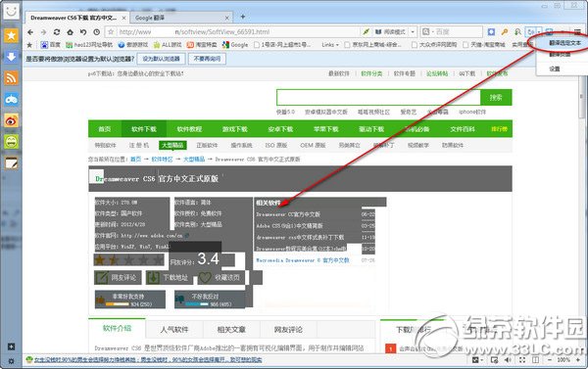588x369 pixels.
Task: Select settings entry in translate menu
Action: point(555,69)
